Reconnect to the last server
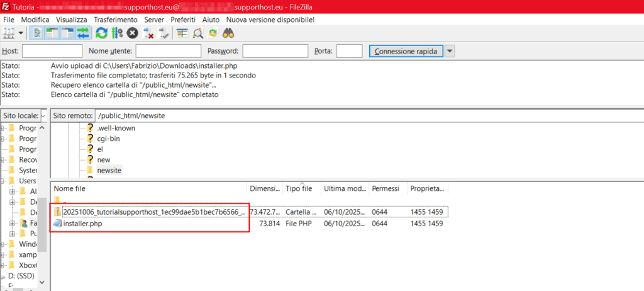644x291 pixels. click(x=163, y=33)
